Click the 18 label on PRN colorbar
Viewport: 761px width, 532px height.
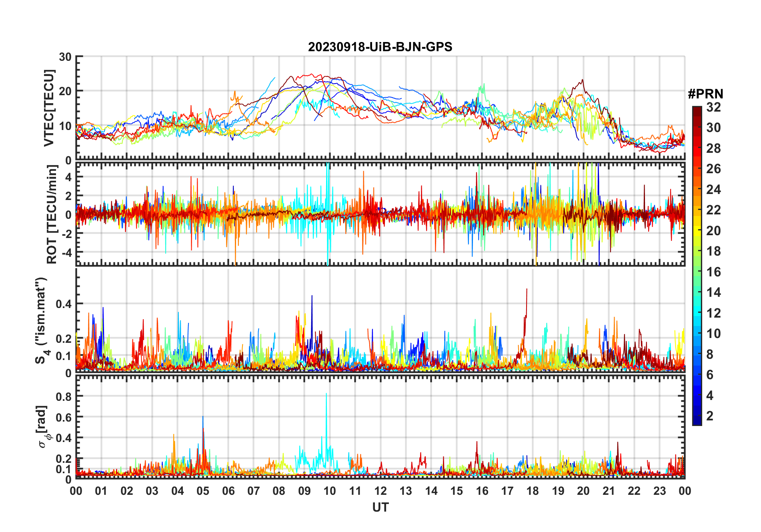click(714, 251)
